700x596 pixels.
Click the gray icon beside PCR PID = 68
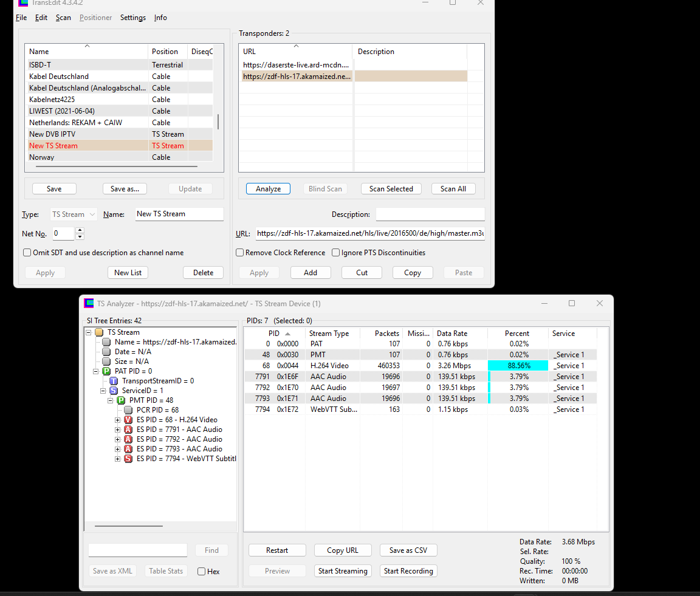point(128,410)
